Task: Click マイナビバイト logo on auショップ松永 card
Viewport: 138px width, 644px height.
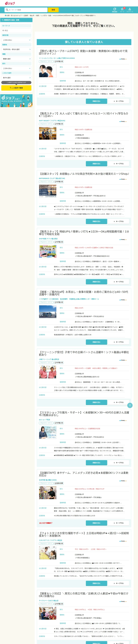Action: [123, 421]
